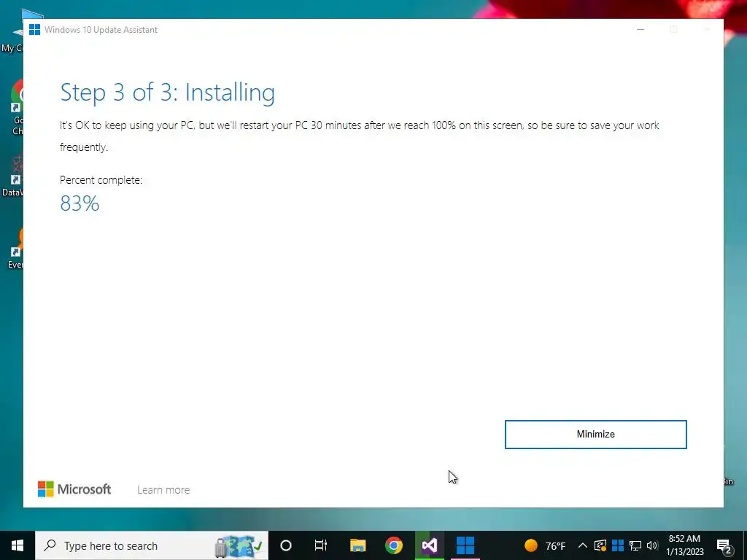
Task: Open the notification center with 2 alerts
Action: pyautogui.click(x=724, y=546)
